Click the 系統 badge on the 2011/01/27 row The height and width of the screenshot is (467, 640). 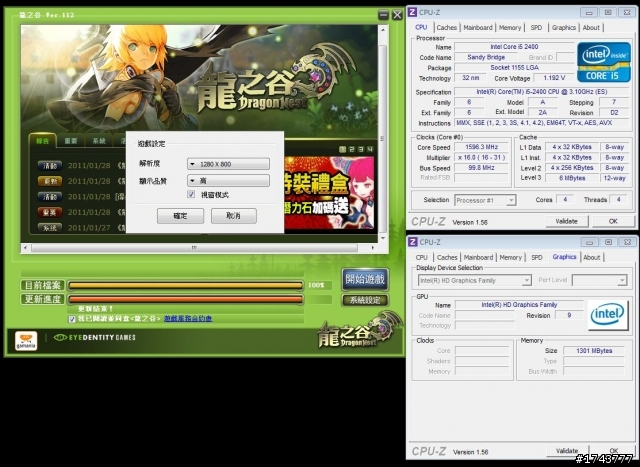click(50, 228)
